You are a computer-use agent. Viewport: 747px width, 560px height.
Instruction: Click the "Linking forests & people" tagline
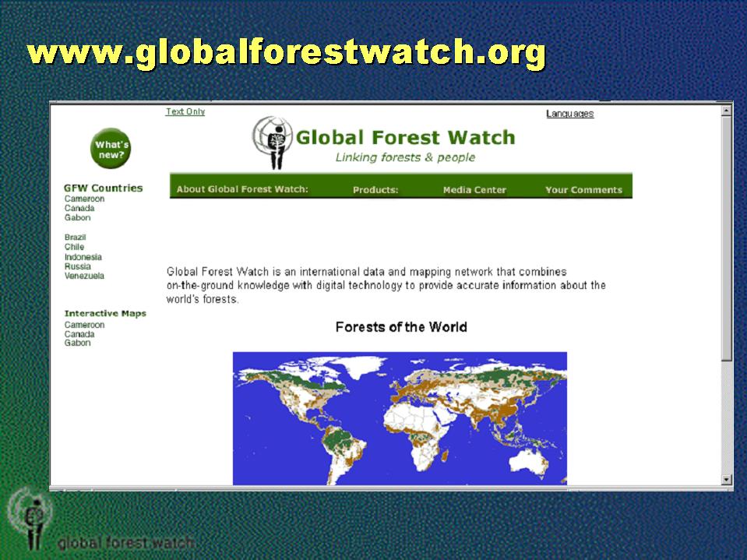tap(405, 157)
